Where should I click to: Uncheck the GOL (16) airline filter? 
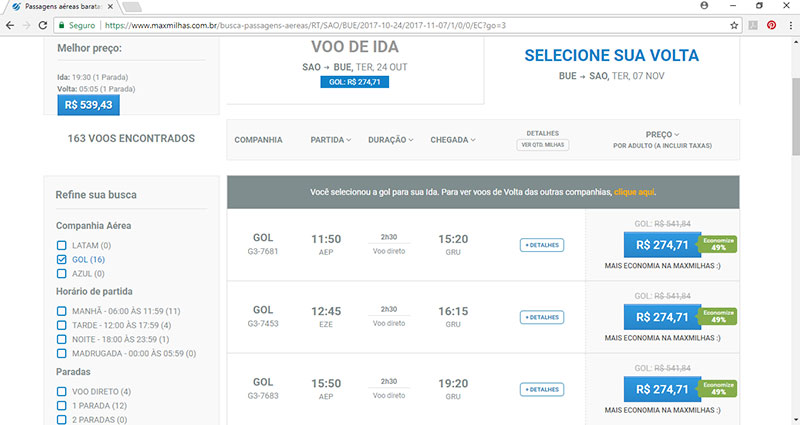pos(62,260)
